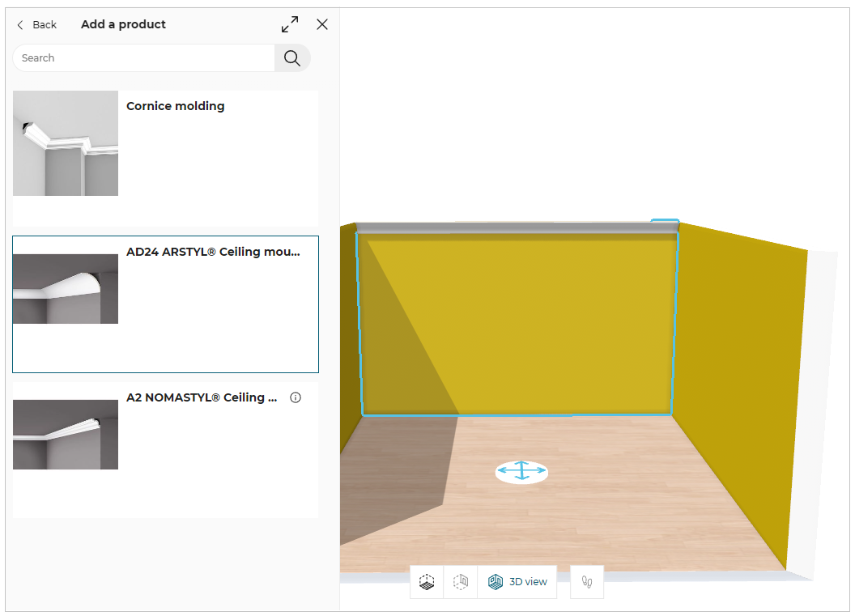The width and height of the screenshot is (855, 616).
Task: Open the Cornice molding thumbnail
Action: pos(66,143)
